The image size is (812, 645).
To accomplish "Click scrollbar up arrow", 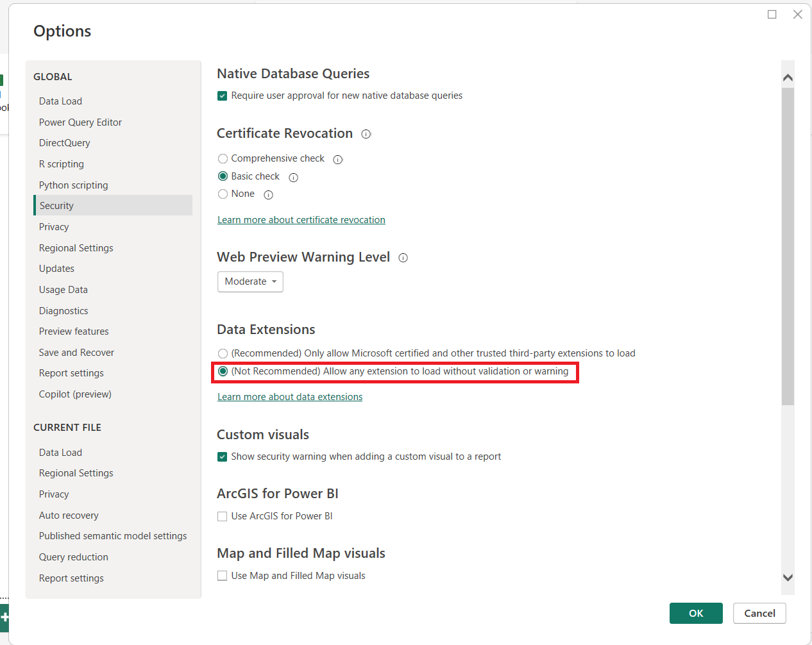I will coord(788,78).
